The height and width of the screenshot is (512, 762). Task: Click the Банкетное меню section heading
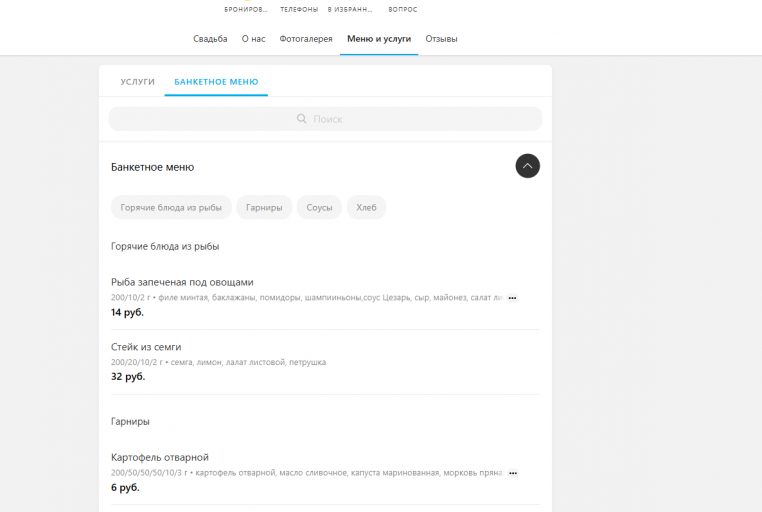(x=152, y=167)
